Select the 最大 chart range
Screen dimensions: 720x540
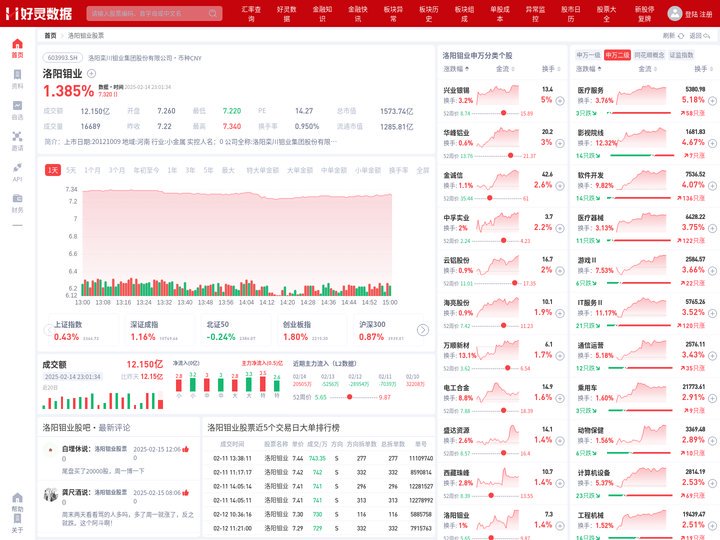pyautogui.click(x=228, y=170)
